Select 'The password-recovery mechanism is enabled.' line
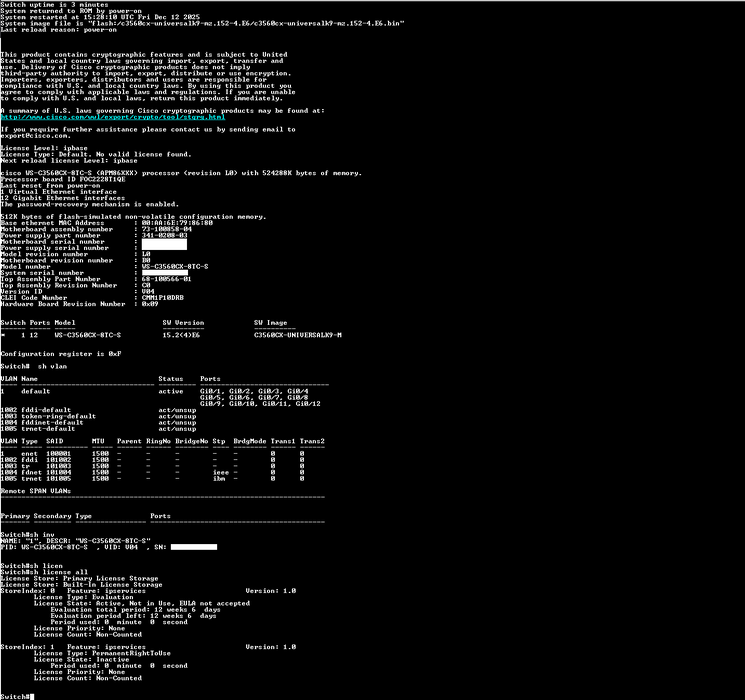This screenshot has width=745, height=700. coord(90,204)
